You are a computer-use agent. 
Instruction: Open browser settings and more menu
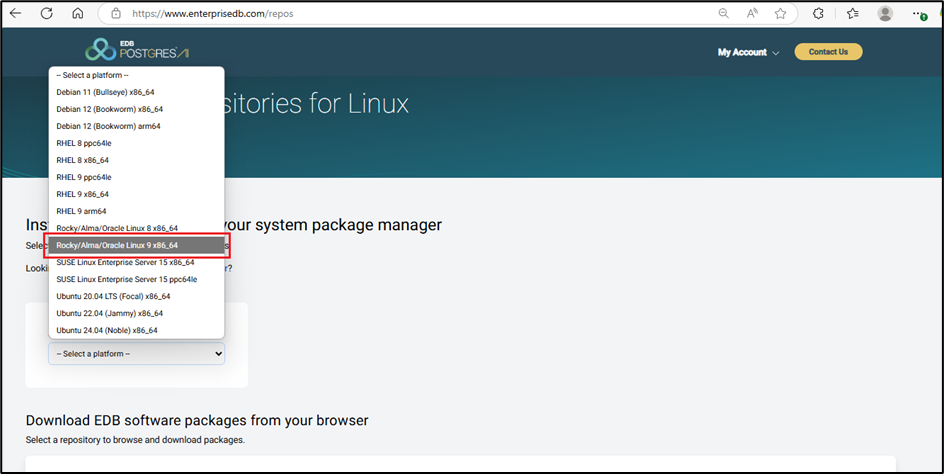919,13
